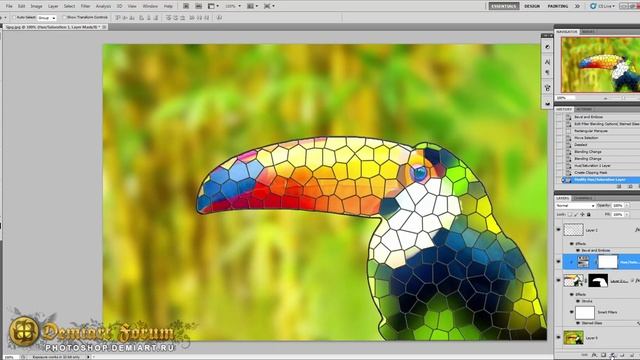This screenshot has width=640, height=360.
Task: Click the Navigator panel tab
Action: (x=567, y=31)
